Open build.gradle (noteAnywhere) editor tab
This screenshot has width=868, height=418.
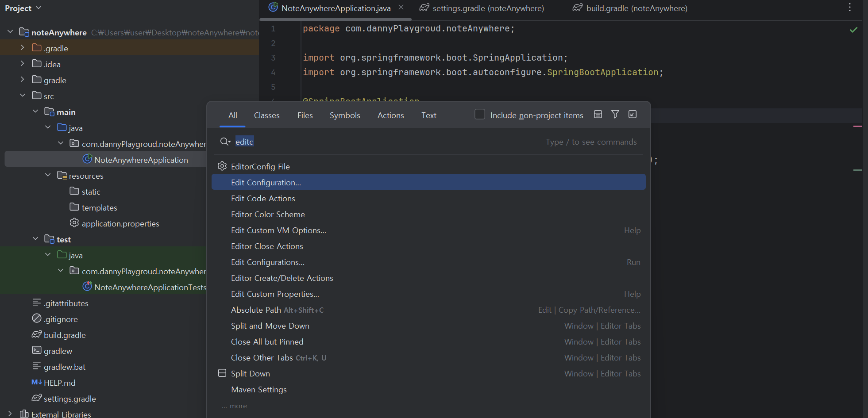(630, 8)
